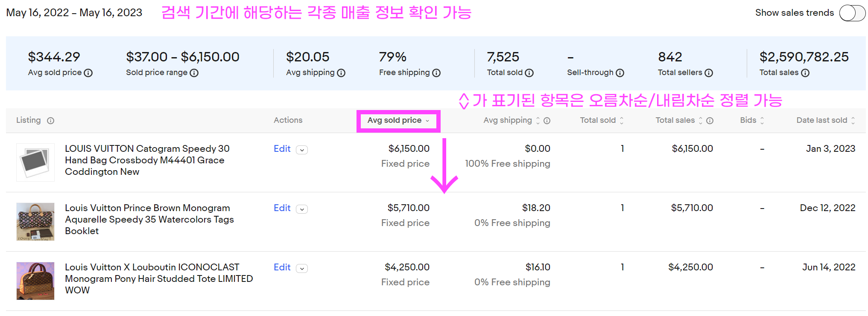Image resolution: width=868 pixels, height=316 pixels.
Task: Click the $5,710.00 avg sold price cell
Action: click(408, 208)
